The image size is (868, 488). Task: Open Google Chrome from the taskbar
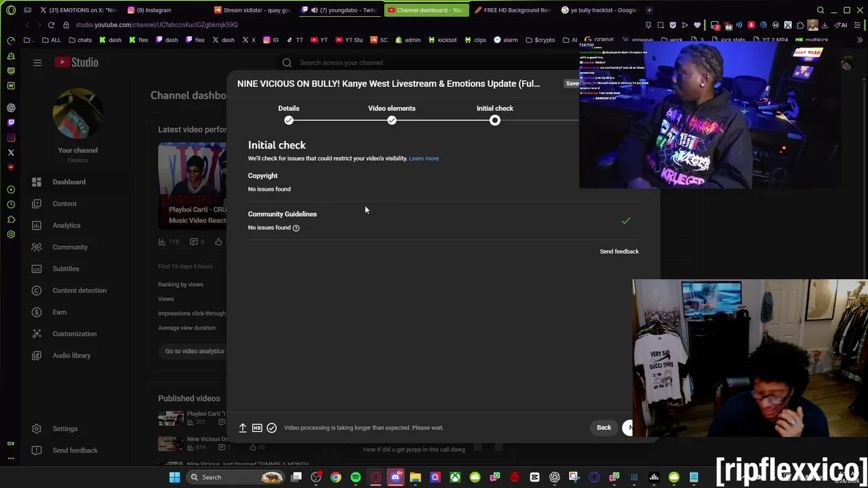tap(336, 477)
